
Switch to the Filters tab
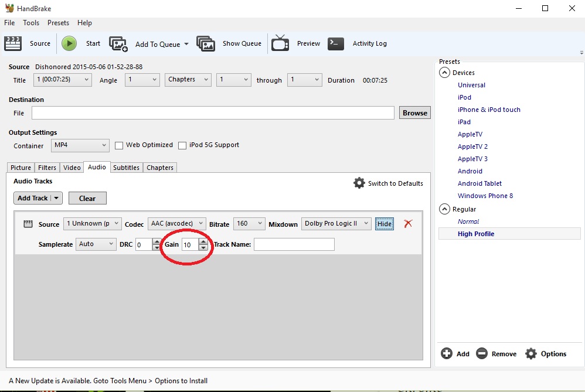tap(47, 168)
